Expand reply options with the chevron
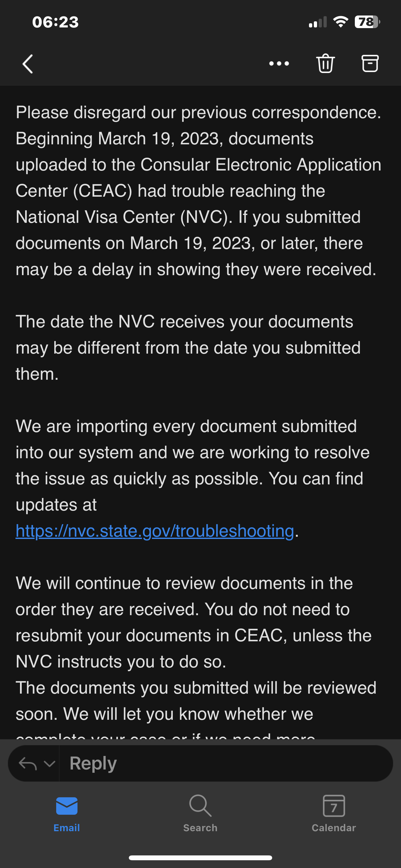The width and height of the screenshot is (401, 868). tap(49, 764)
